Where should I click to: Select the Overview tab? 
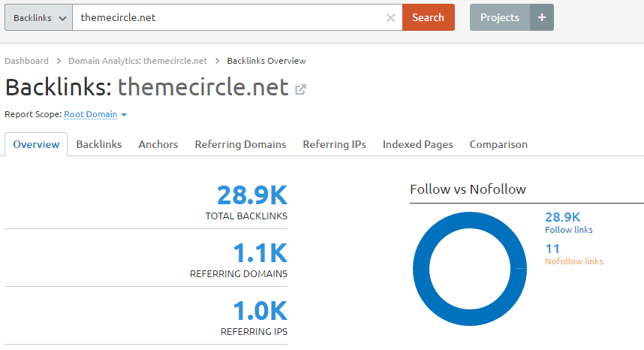coord(36,144)
